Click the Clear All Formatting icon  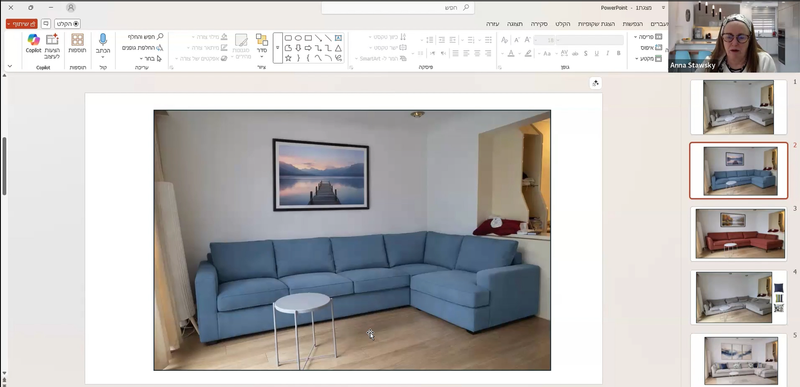pos(505,40)
